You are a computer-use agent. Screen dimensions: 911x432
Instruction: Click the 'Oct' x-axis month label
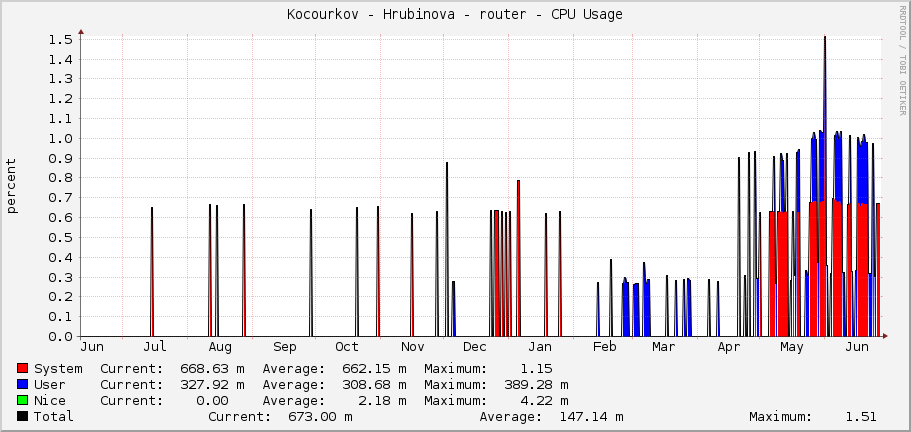(x=347, y=347)
